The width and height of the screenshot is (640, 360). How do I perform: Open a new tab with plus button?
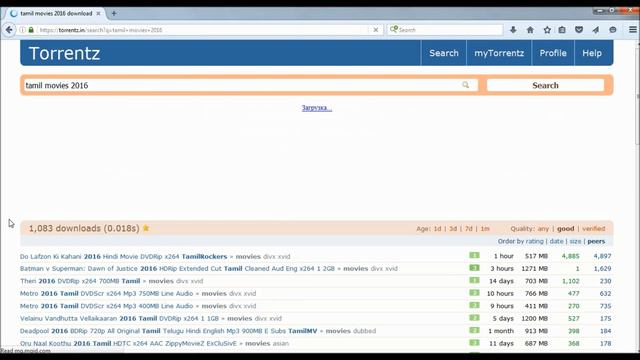pos(114,13)
